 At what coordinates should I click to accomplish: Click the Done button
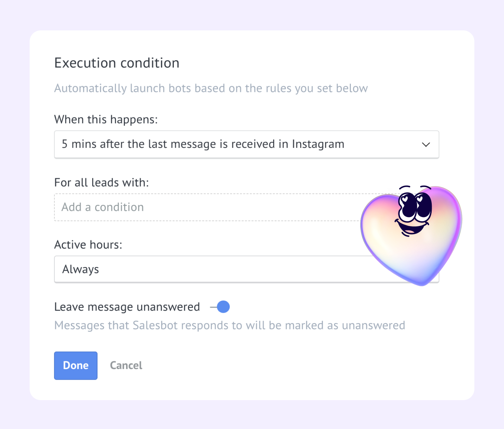[76, 366]
